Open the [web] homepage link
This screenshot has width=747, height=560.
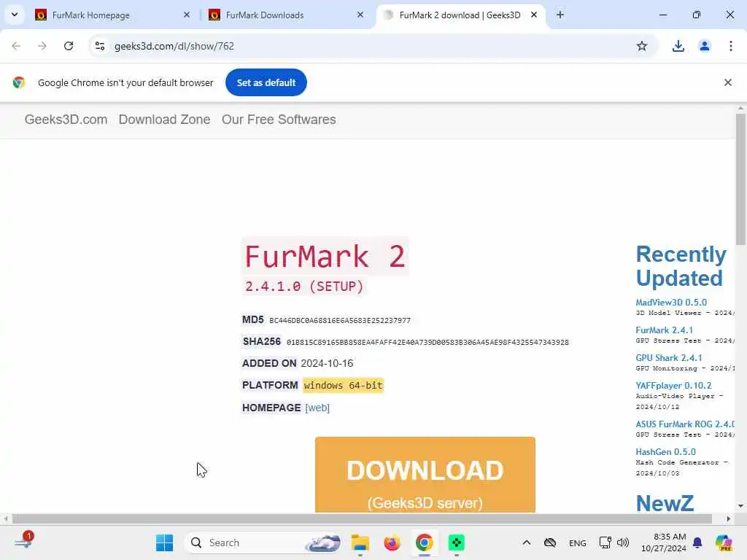click(x=317, y=408)
